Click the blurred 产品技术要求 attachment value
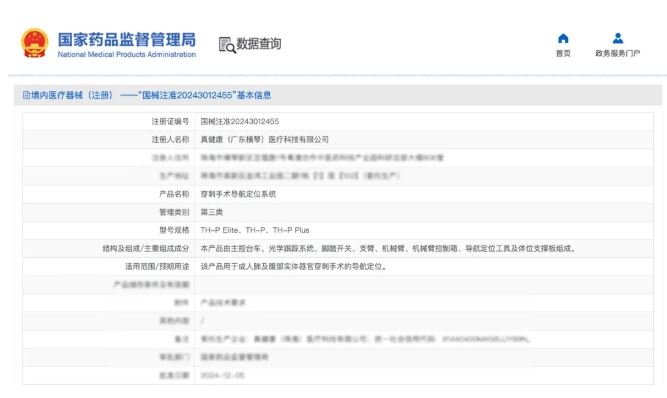The height and width of the screenshot is (398, 667). pos(223,303)
